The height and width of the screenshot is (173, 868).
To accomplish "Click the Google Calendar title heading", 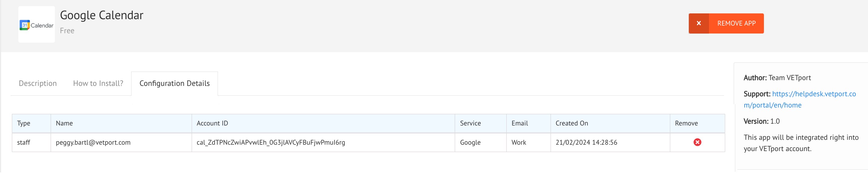I will [101, 15].
